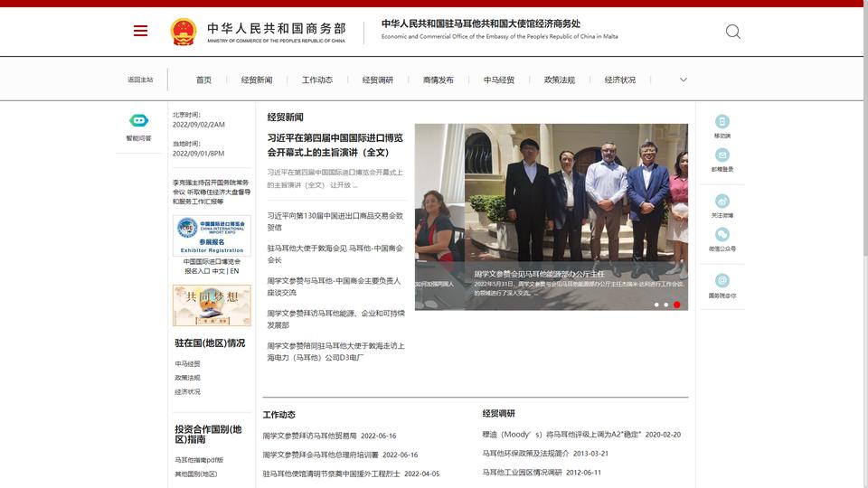Click the 返回主站 link

[x=140, y=80]
